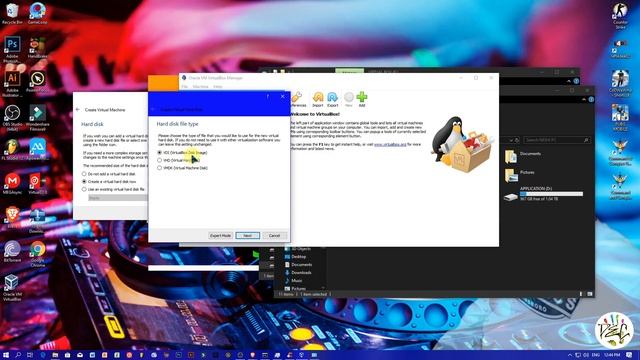Image resolution: width=640 pixels, height=360 pixels.
Task: Launch GameLoop from the desktop
Action: [x=38, y=13]
